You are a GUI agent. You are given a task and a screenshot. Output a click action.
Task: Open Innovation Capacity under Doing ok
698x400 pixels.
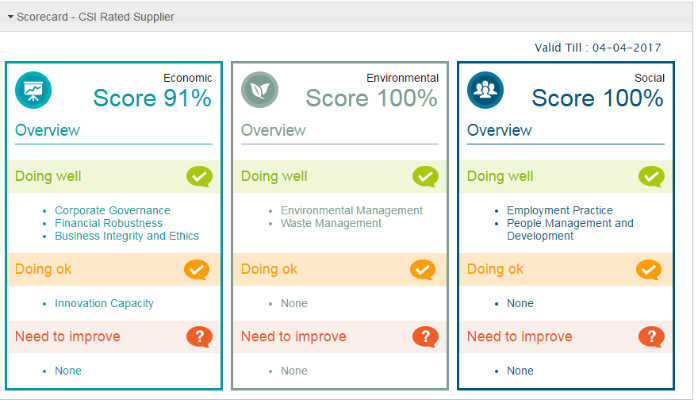tap(104, 303)
